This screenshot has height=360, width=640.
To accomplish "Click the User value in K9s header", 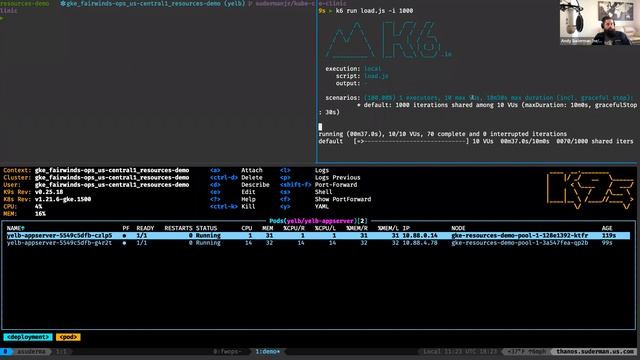I will [112, 185].
